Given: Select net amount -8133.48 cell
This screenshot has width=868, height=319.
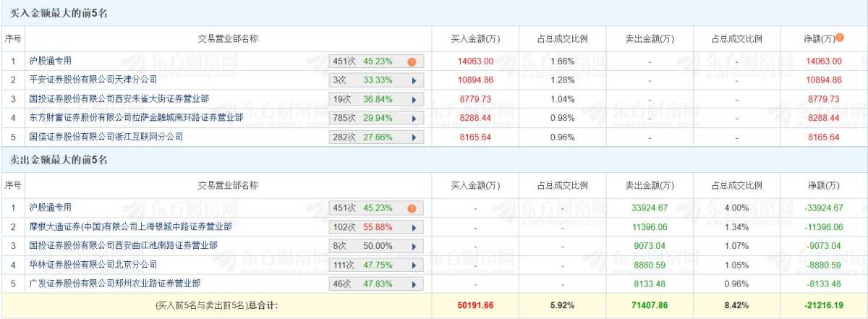Looking at the screenshot, I should click(x=824, y=284).
